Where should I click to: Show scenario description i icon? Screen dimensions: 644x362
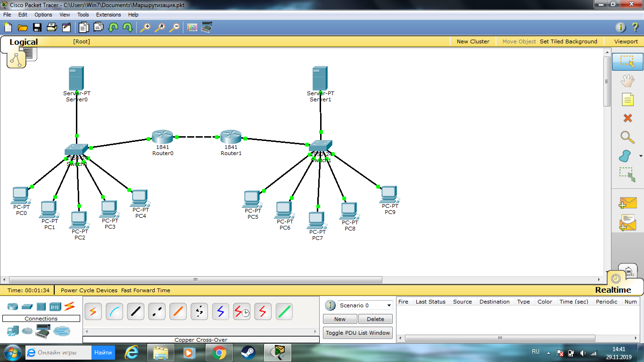pos(330,305)
